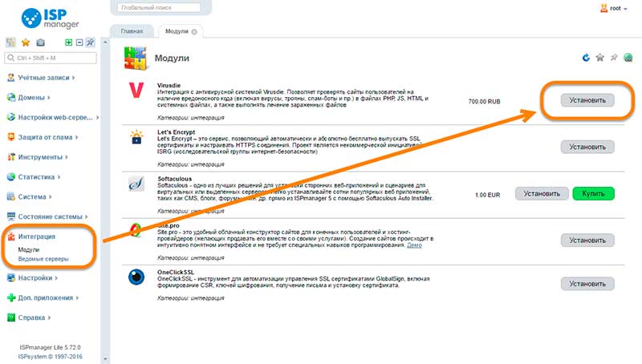This screenshot has width=642, height=364.
Task: Expand the Инструменты menu section
Action: tap(37, 157)
